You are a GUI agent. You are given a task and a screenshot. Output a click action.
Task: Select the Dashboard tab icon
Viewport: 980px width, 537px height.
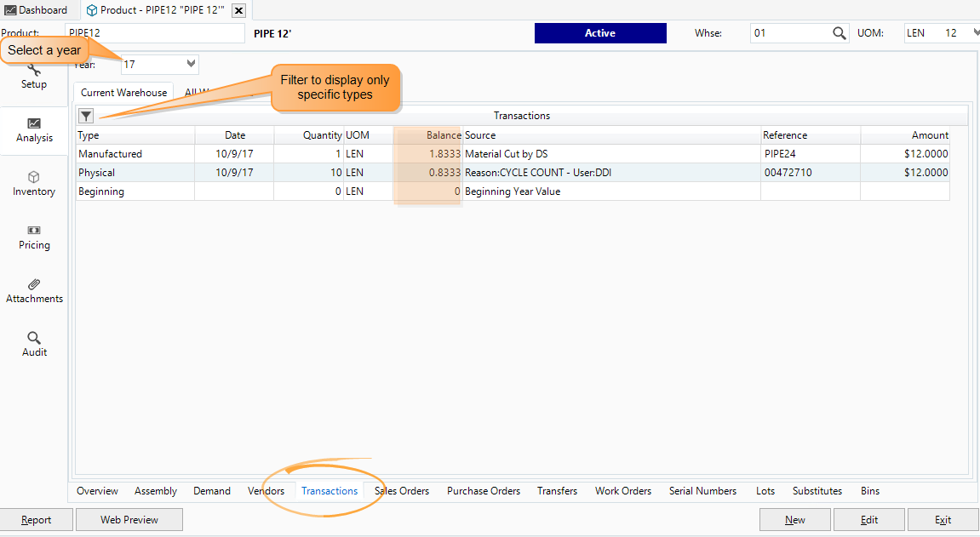11,10
